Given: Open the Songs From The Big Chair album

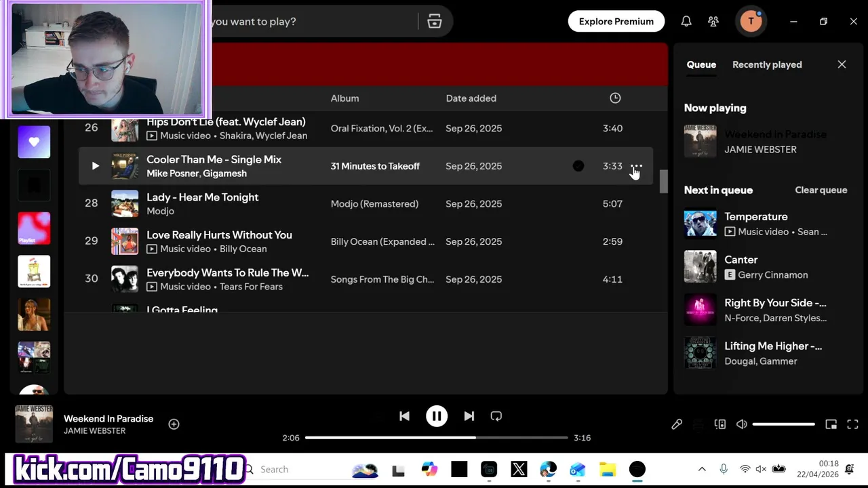Looking at the screenshot, I should 382,279.
